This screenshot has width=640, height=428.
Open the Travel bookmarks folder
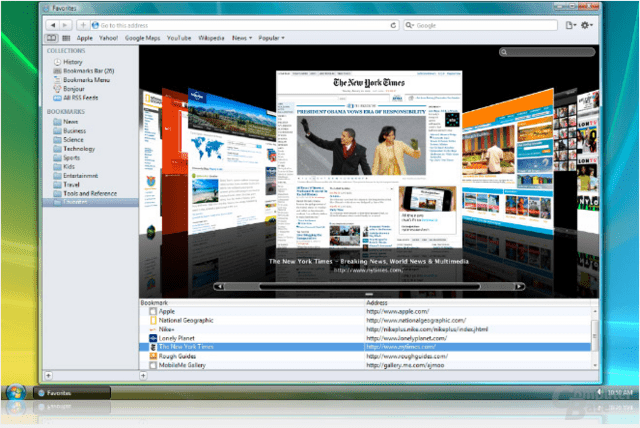[66, 185]
